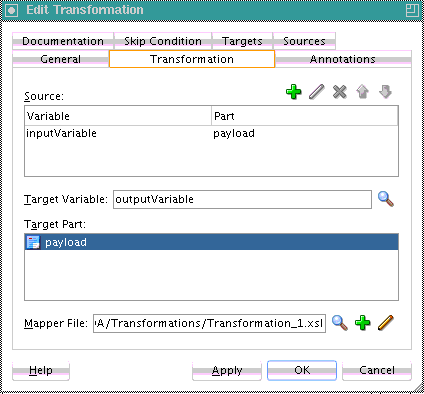Click the Apply button
This screenshot has height=394, width=424.
coord(227,370)
